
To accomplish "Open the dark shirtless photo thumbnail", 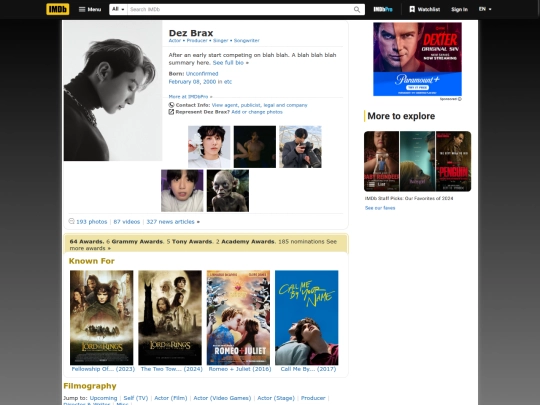I will (x=255, y=147).
